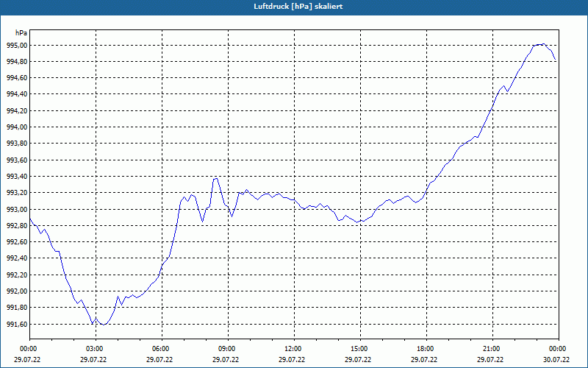Click the 994,80 y-axis value
588x368 pixels.
click(x=17, y=62)
